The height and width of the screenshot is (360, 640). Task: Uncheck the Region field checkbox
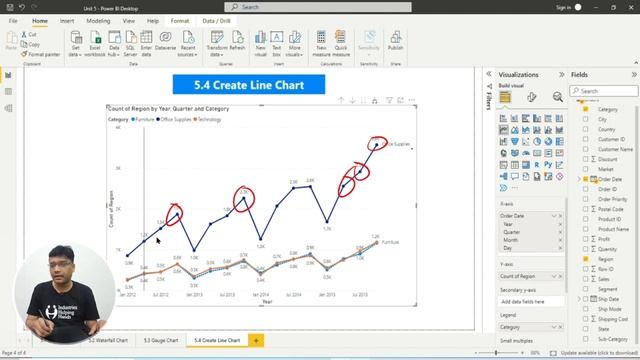(x=586, y=259)
